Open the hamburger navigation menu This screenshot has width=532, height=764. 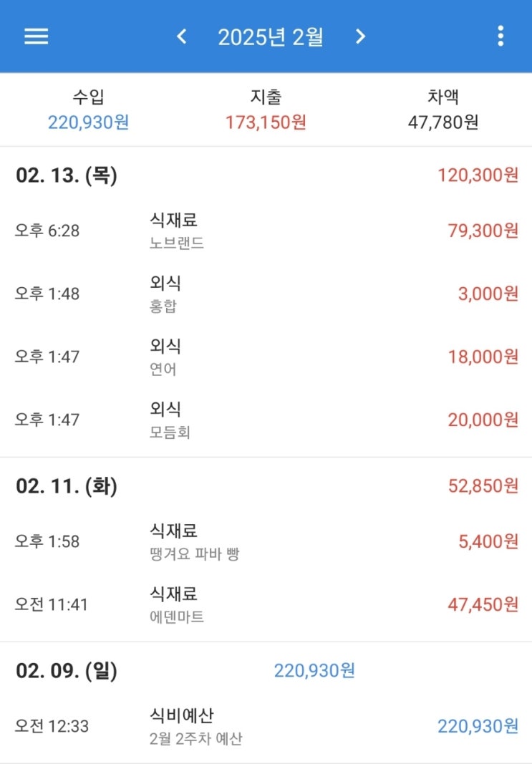(36, 36)
